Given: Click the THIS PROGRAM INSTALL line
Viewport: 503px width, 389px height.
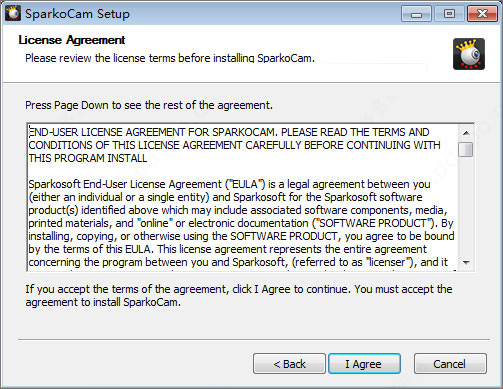Looking at the screenshot, I should coord(88,158).
